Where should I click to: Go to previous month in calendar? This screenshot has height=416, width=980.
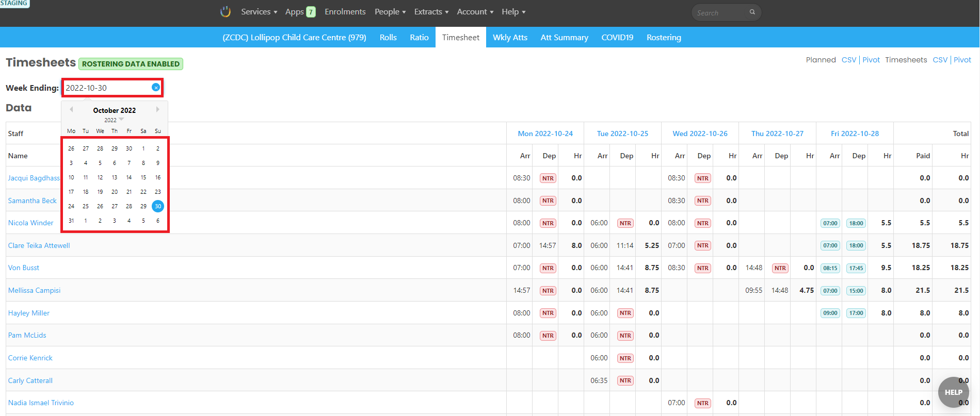pos(71,109)
